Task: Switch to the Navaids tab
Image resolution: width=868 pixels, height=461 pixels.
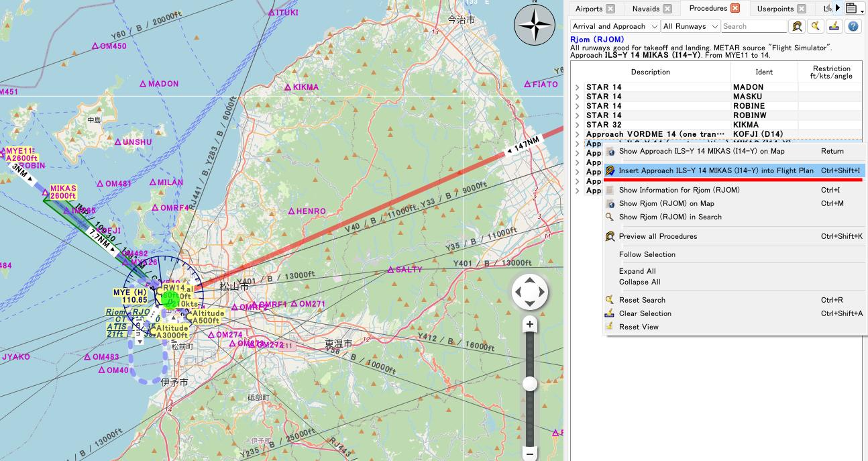Action: 645,9
